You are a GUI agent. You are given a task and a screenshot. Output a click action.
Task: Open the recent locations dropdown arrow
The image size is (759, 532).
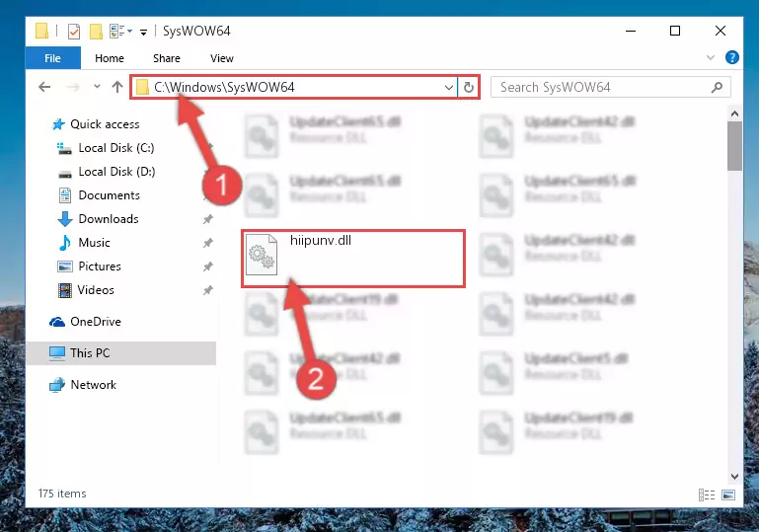[97, 87]
